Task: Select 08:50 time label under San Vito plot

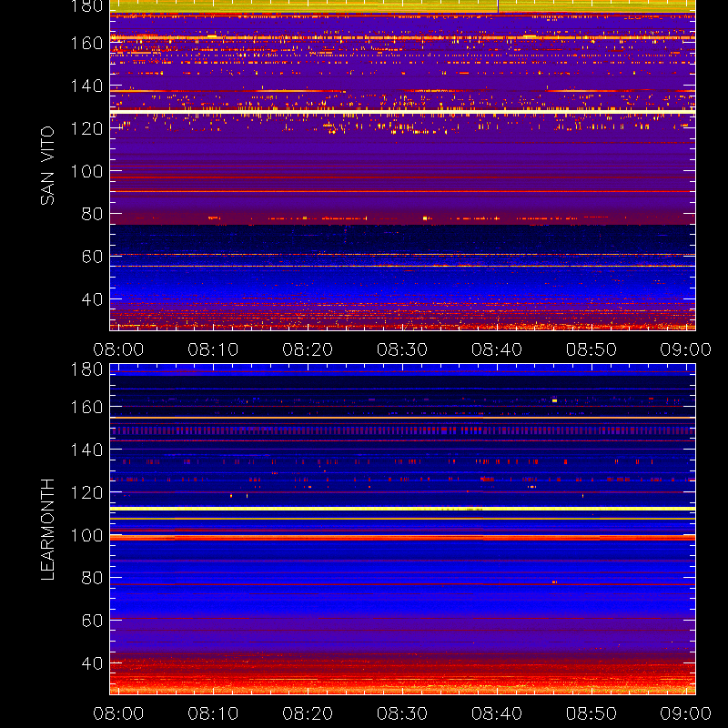Action: tap(591, 349)
